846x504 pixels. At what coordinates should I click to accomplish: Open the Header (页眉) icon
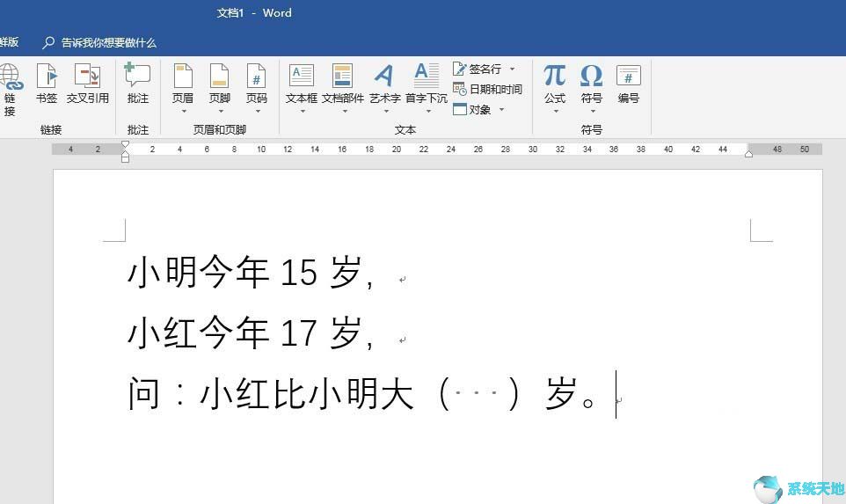click(x=183, y=76)
